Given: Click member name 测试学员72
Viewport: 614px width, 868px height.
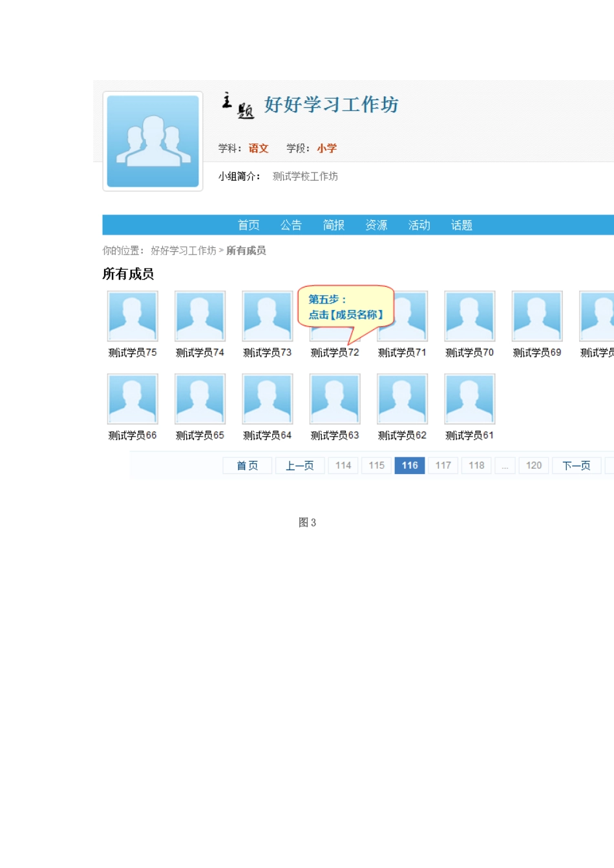Looking at the screenshot, I should (335, 353).
